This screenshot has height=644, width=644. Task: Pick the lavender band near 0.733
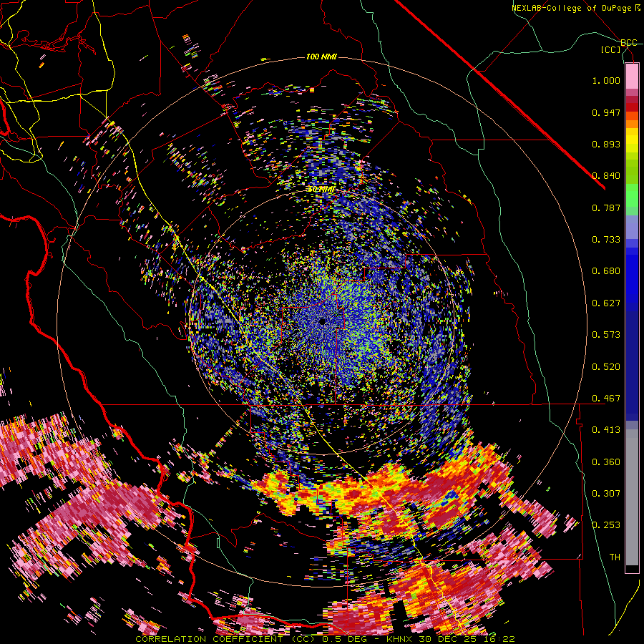(x=632, y=228)
